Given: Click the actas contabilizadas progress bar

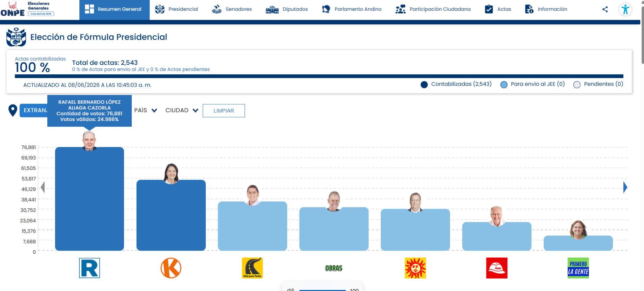Looking at the screenshot, I should point(319,76).
